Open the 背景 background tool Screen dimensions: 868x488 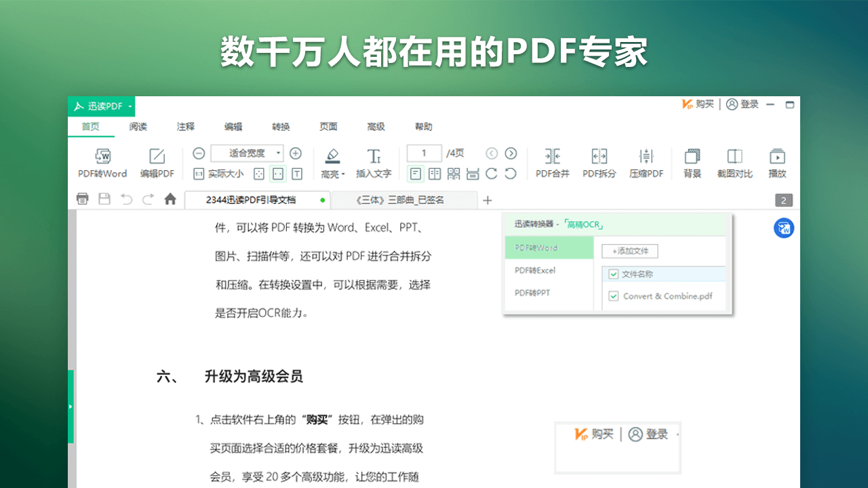pos(692,163)
